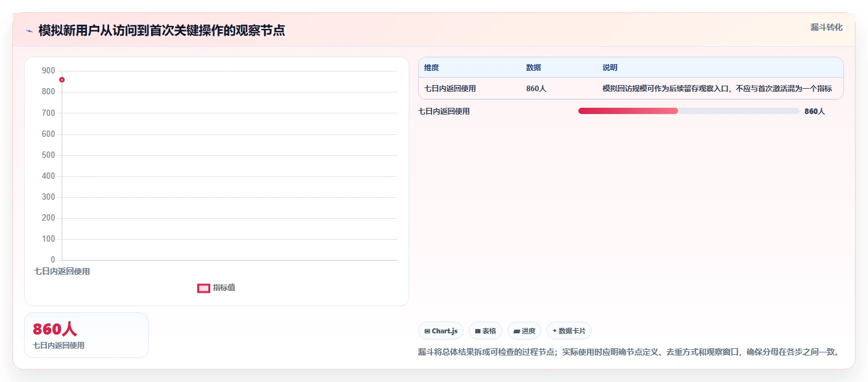868x382 pixels.
Task: Click the 900 y-axis tick label
Action: [48, 71]
